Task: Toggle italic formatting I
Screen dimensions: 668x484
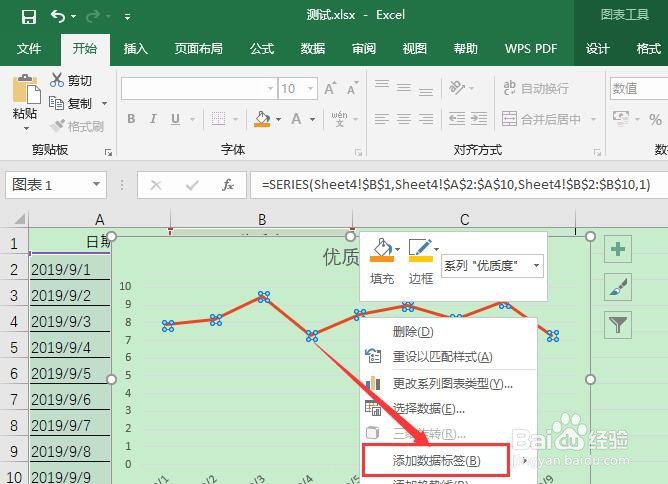Action: click(x=153, y=119)
